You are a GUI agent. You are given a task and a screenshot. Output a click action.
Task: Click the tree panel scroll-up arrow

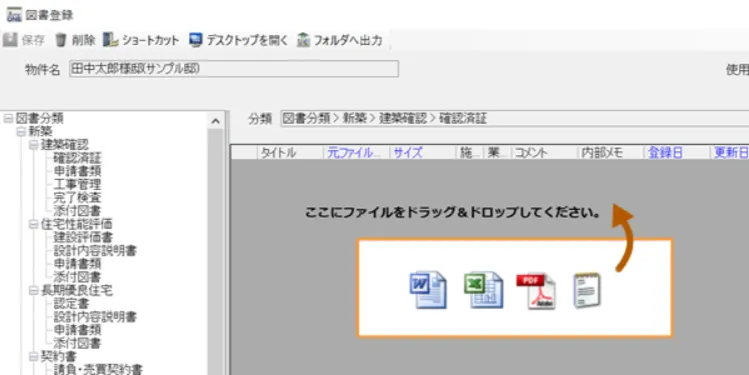pyautogui.click(x=215, y=121)
